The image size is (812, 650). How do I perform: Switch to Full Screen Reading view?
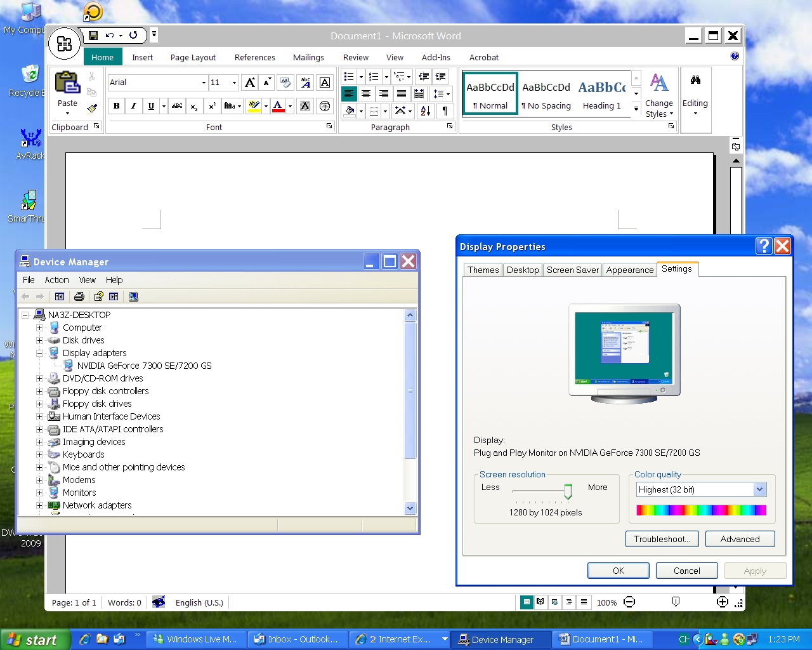pyautogui.click(x=540, y=602)
